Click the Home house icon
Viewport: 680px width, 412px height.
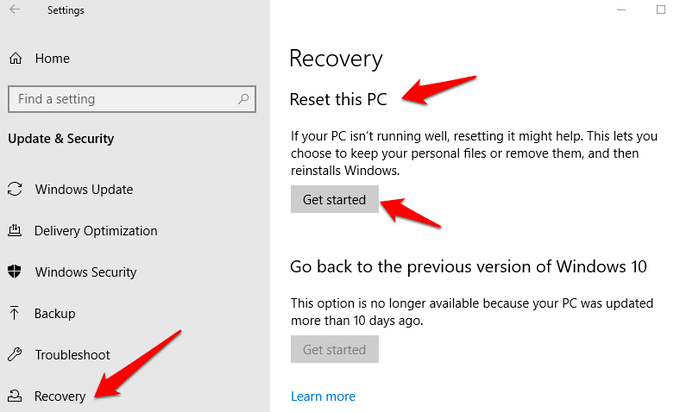(16, 59)
